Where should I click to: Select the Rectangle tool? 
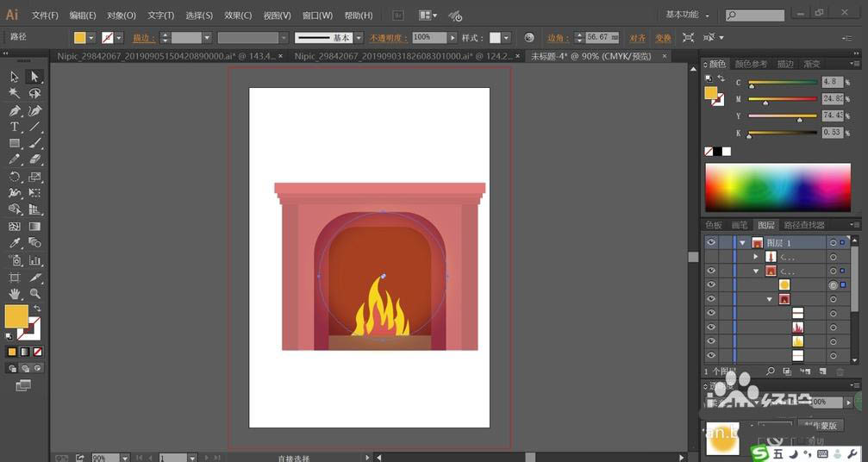click(15, 143)
